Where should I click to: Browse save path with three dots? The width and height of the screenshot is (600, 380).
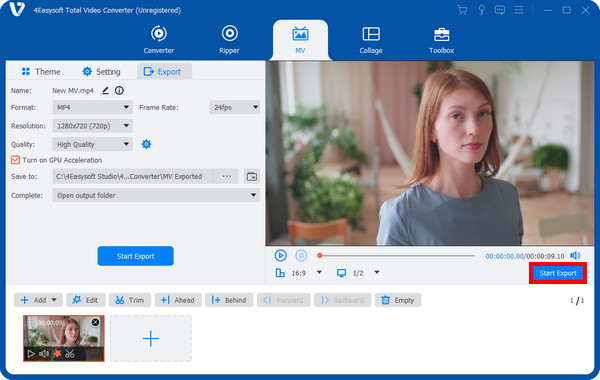point(227,176)
